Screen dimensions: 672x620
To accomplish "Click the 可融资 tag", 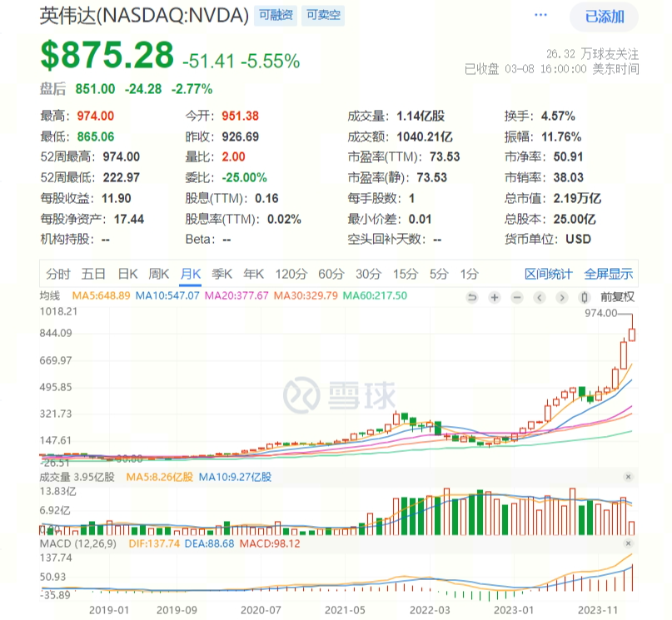I will click(x=276, y=16).
